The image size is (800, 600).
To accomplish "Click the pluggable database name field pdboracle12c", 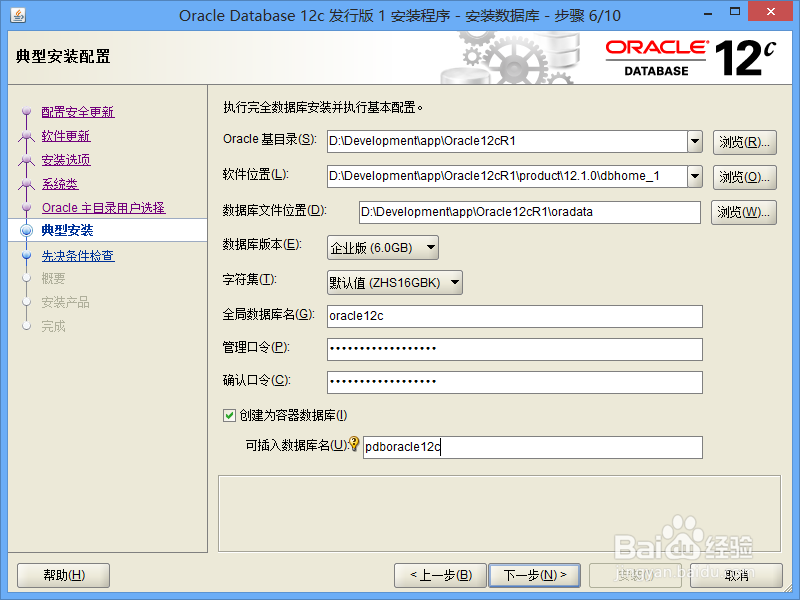I will [x=533, y=447].
